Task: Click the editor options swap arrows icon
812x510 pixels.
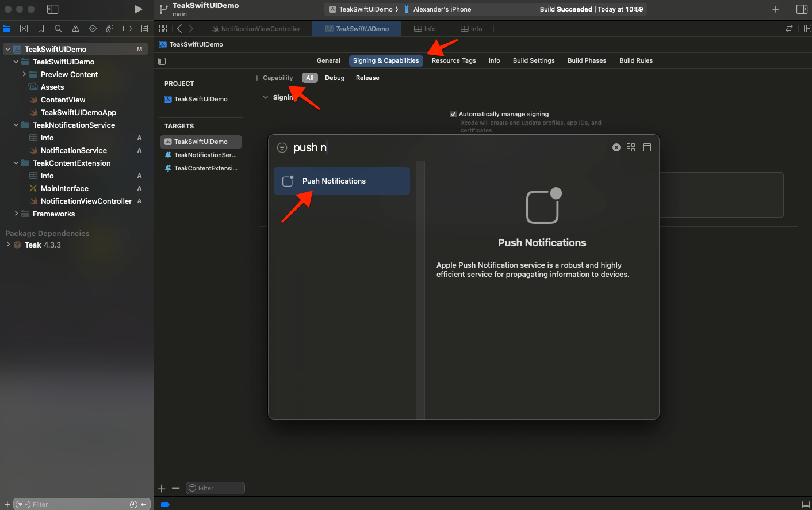Action: tap(789, 28)
